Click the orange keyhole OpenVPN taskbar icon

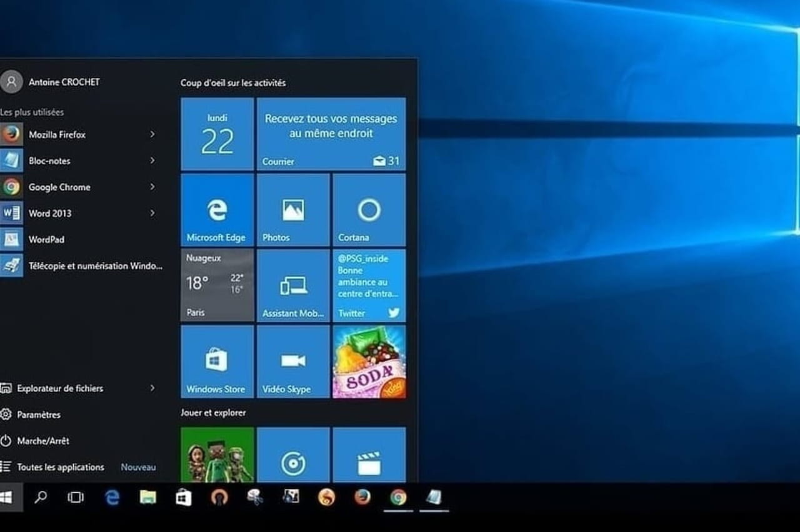[219, 497]
